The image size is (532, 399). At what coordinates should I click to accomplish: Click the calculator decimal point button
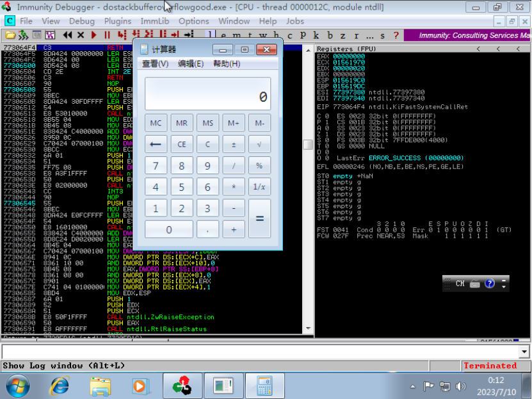click(207, 229)
